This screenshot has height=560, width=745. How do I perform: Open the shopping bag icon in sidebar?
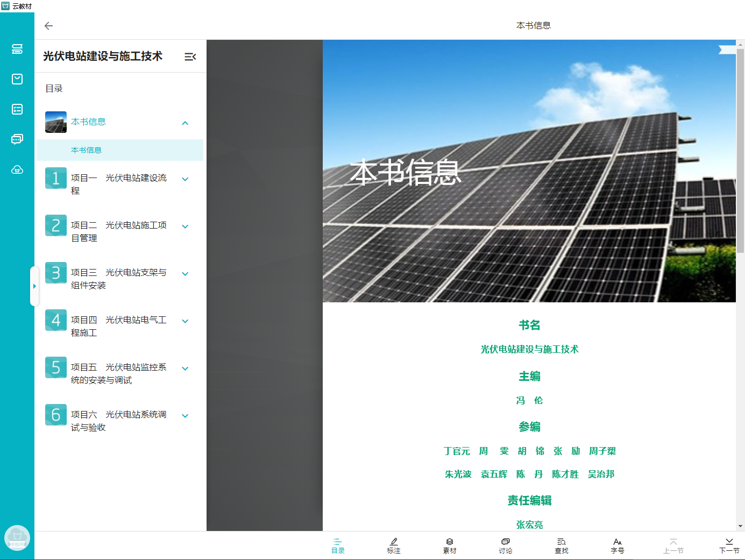[x=17, y=79]
